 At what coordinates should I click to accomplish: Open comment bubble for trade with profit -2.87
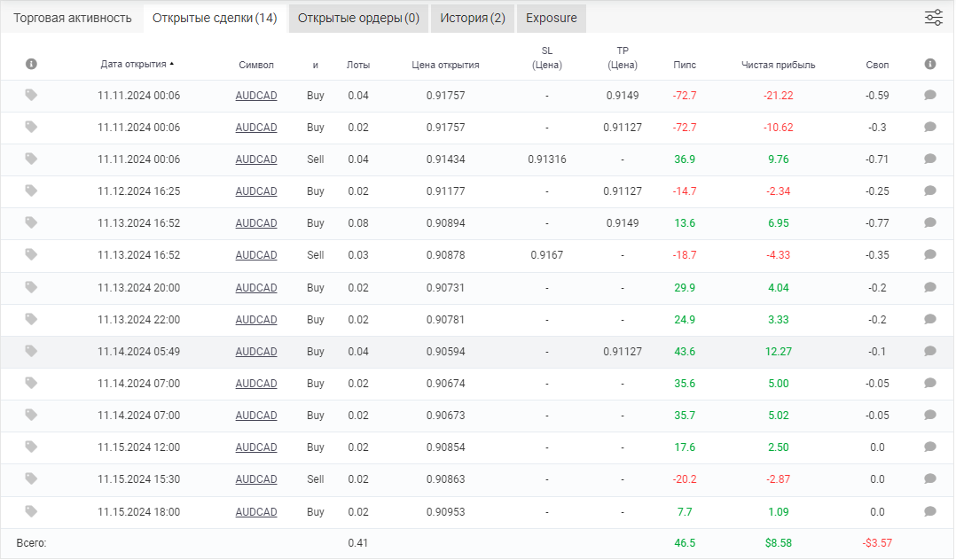[929, 478]
